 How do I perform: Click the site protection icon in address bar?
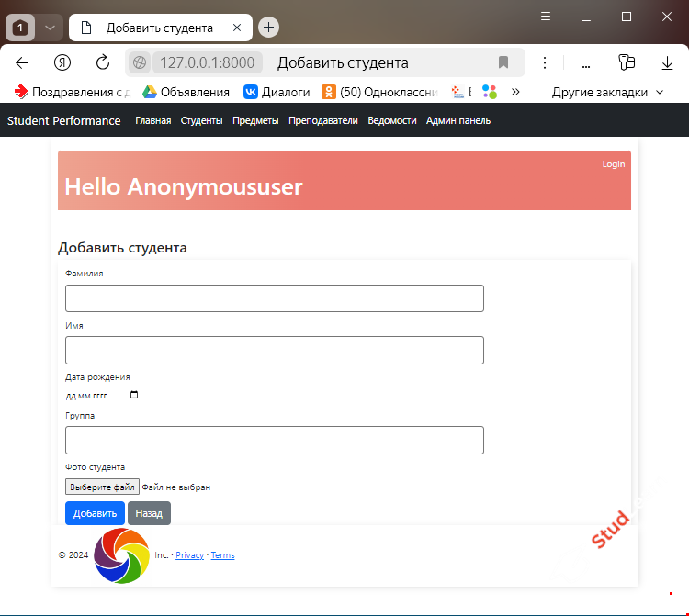pos(140,62)
